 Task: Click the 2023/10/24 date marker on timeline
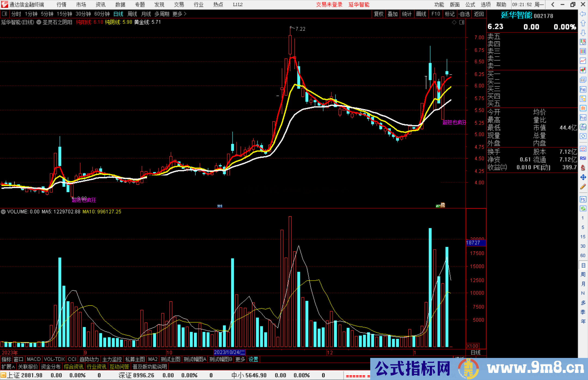tap(229, 352)
